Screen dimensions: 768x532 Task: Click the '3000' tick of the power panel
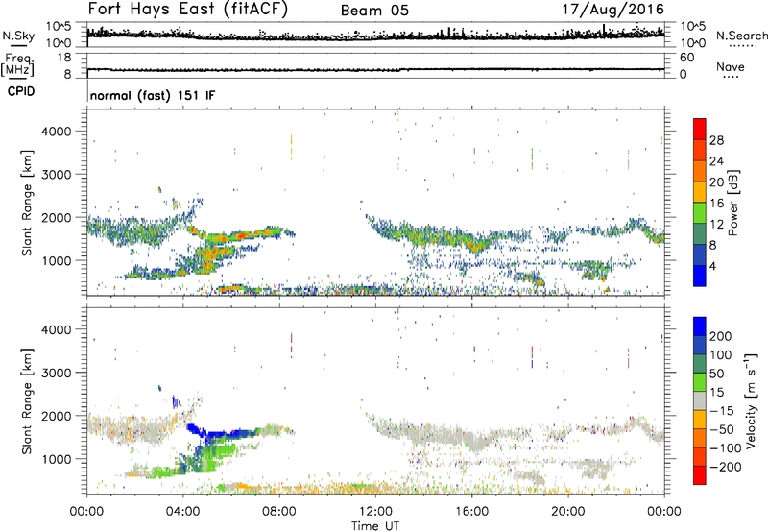click(x=57, y=175)
